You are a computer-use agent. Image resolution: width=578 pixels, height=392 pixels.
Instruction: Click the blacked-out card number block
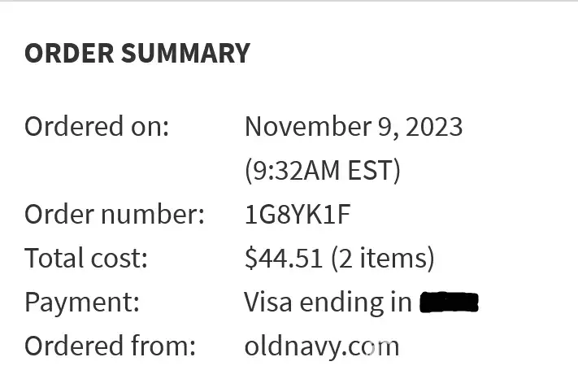[x=449, y=303]
